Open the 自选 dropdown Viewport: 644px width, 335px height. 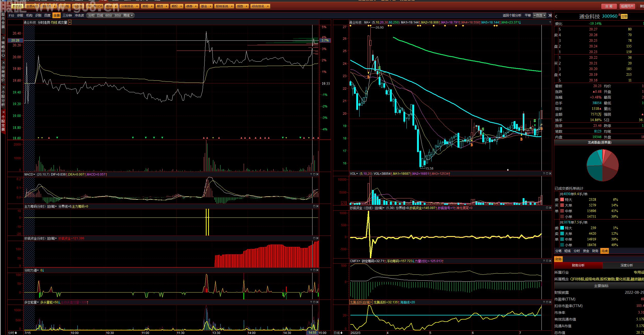[x=539, y=15]
